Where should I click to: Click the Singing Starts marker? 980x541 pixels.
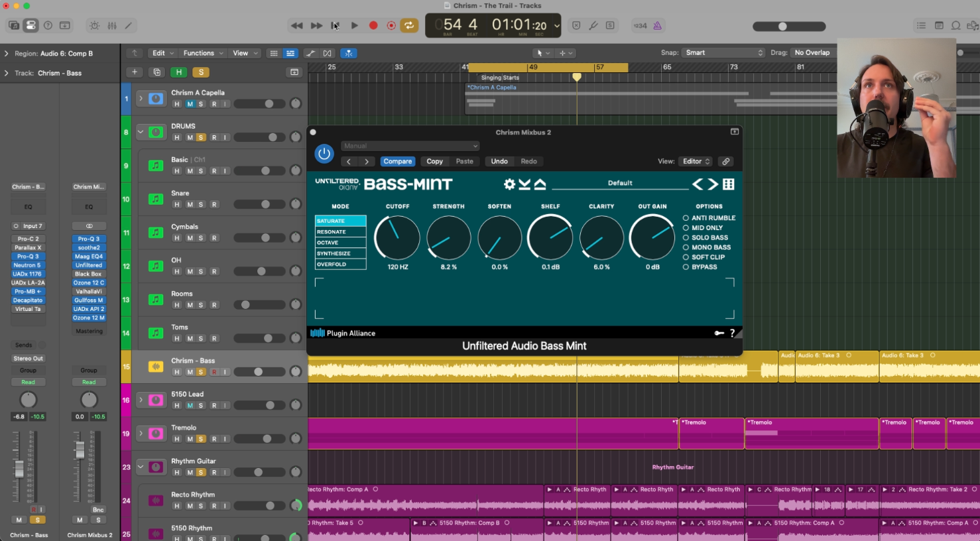pyautogui.click(x=500, y=78)
